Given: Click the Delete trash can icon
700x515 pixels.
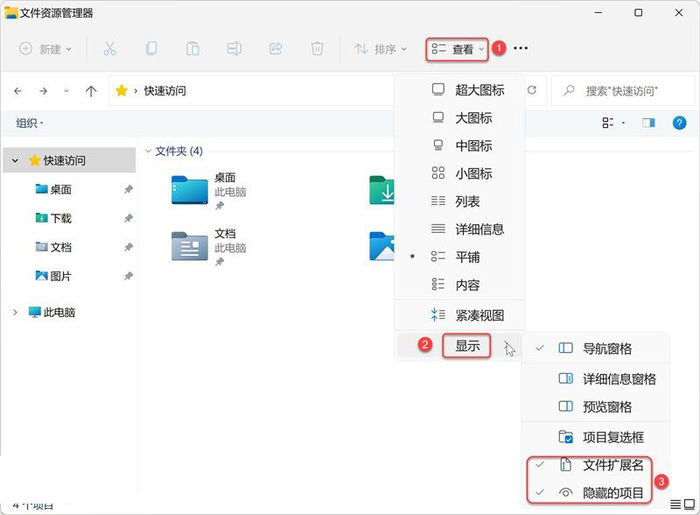Looking at the screenshot, I should [x=317, y=49].
